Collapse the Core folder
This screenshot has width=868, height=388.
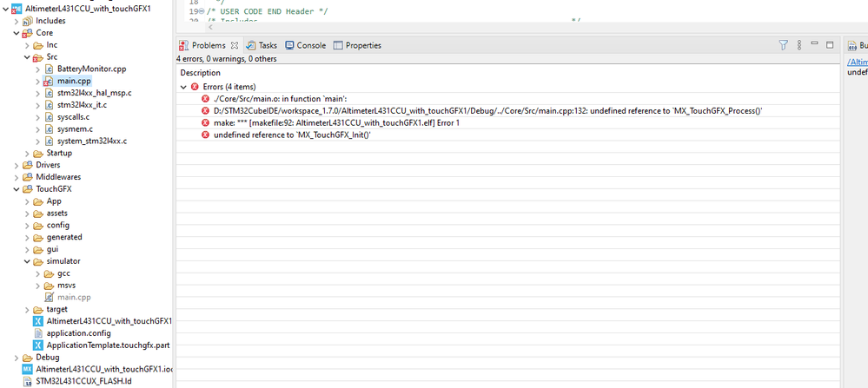pyautogui.click(x=16, y=33)
